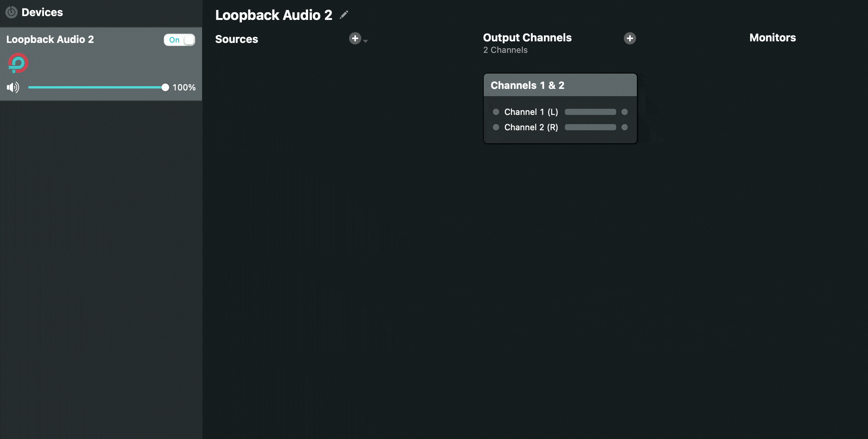Toggle the Loopback Audio 2 On switch

coord(179,39)
